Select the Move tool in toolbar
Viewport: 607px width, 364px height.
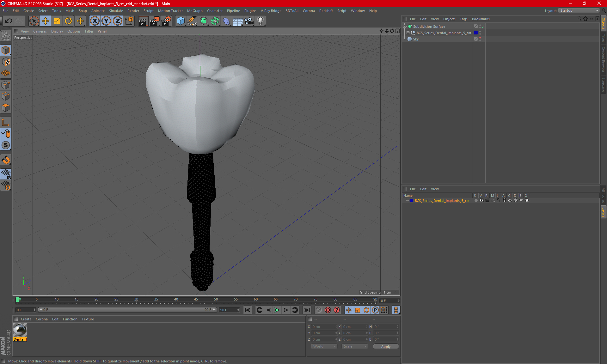(x=46, y=21)
